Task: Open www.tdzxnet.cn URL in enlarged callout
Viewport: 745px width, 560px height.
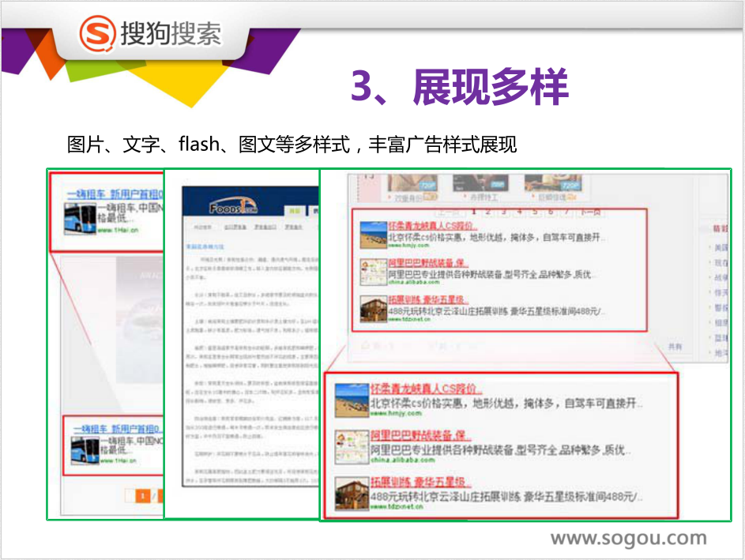Action: (397, 507)
